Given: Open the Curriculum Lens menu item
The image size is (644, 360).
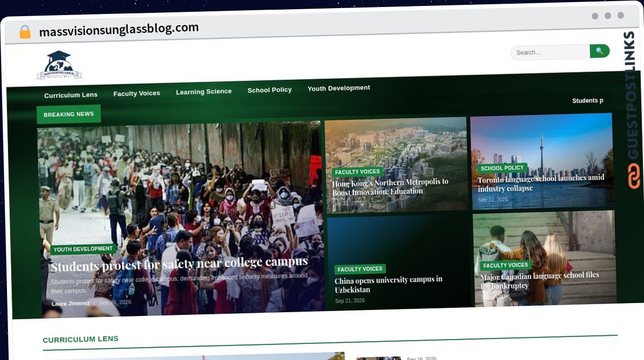Looking at the screenshot, I should coord(71,95).
